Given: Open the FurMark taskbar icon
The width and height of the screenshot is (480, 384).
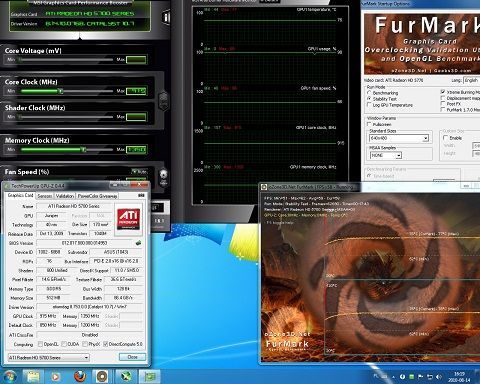Looking at the screenshot, I should pyautogui.click(x=102, y=377).
